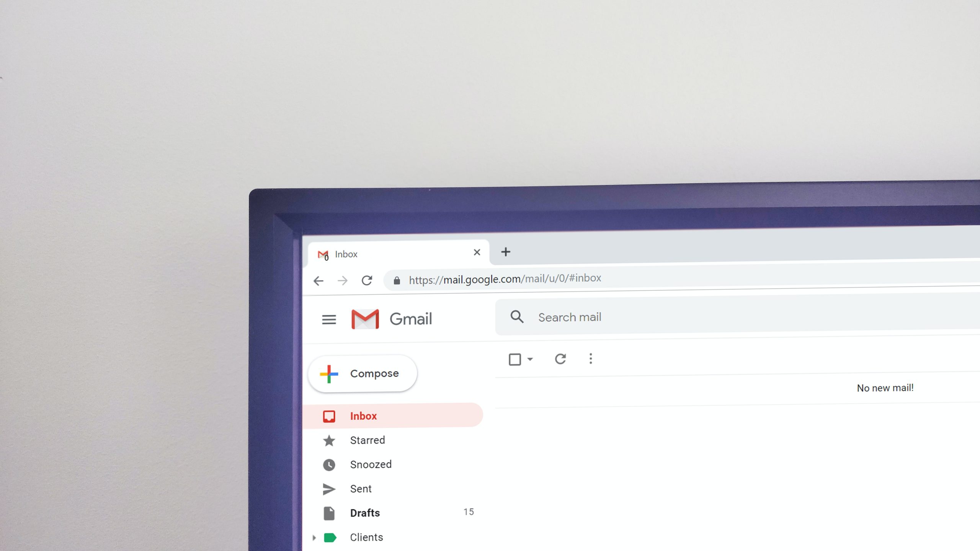Click the browser refresh button
This screenshot has width=980, height=551.
[367, 279]
